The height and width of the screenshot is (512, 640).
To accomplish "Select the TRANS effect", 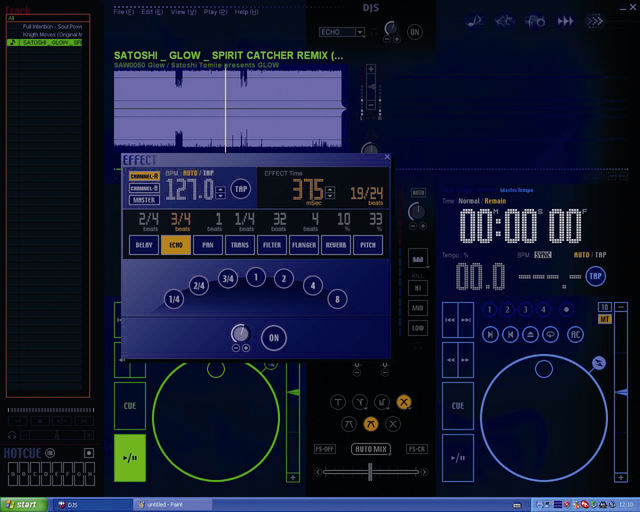I will click(x=240, y=245).
